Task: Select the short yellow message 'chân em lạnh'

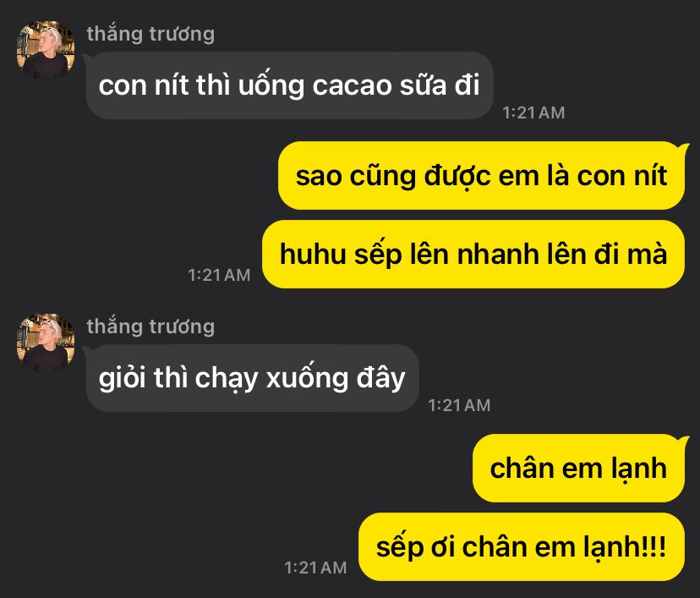Action: pos(578,469)
